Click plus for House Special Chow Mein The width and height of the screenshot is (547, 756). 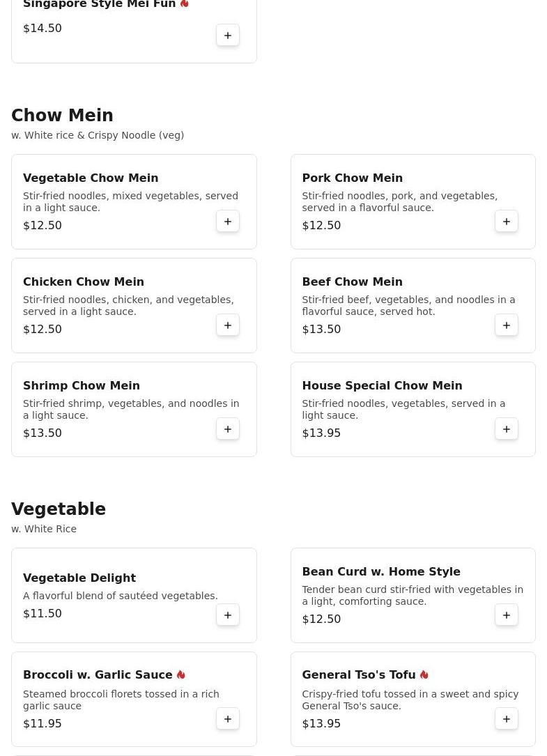(x=507, y=429)
